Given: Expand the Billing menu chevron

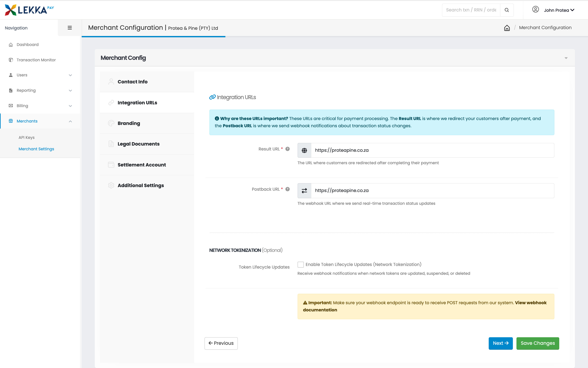Looking at the screenshot, I should click(70, 106).
